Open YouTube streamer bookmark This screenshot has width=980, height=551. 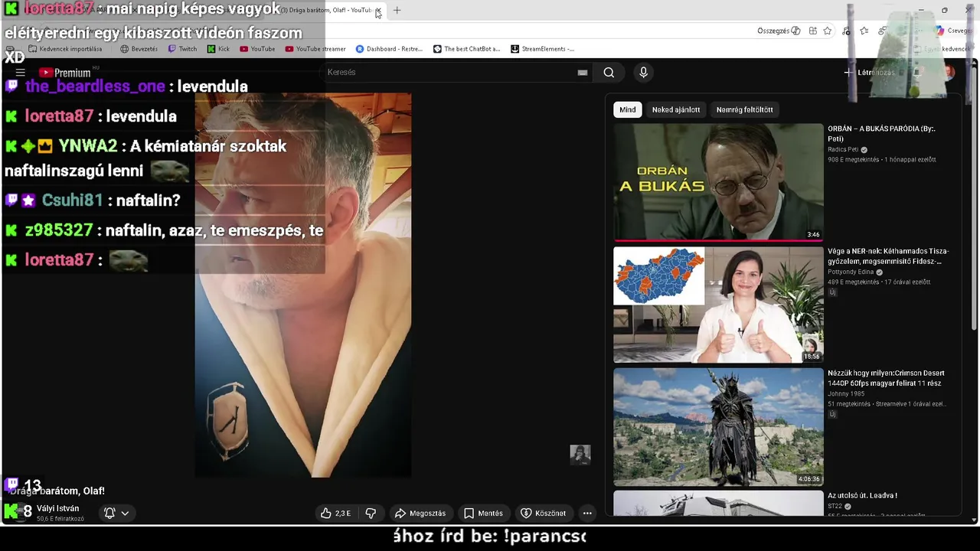(315, 49)
